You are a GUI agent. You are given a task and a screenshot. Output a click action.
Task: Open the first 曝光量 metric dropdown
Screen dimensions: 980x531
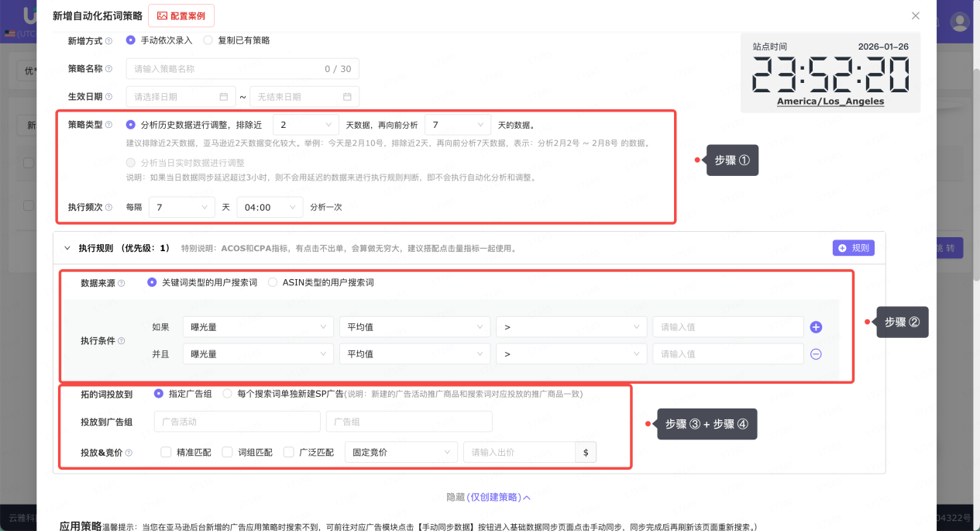coord(257,326)
